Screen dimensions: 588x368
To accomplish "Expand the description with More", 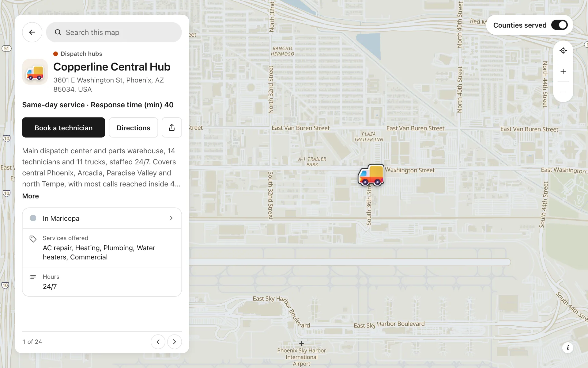I will (x=30, y=196).
